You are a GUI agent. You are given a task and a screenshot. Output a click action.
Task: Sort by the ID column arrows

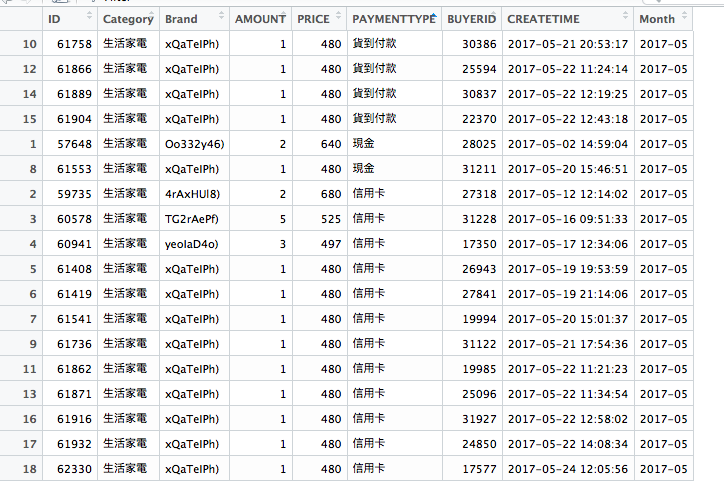point(89,15)
